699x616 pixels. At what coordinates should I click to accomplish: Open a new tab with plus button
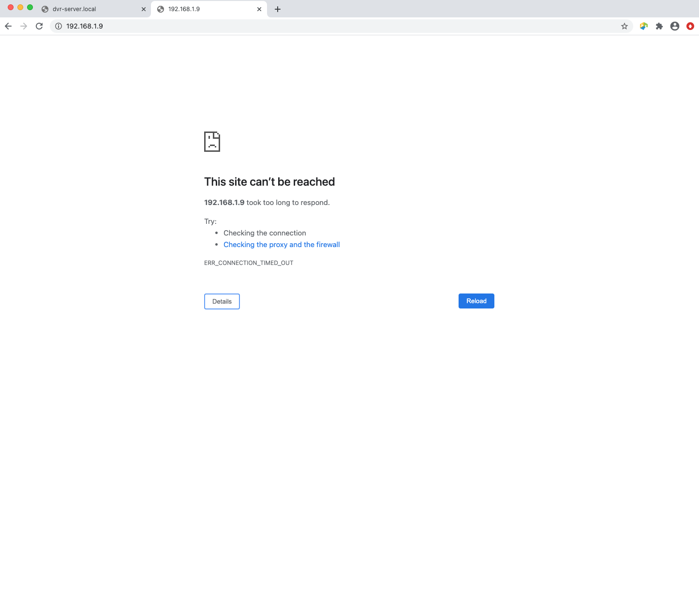278,9
